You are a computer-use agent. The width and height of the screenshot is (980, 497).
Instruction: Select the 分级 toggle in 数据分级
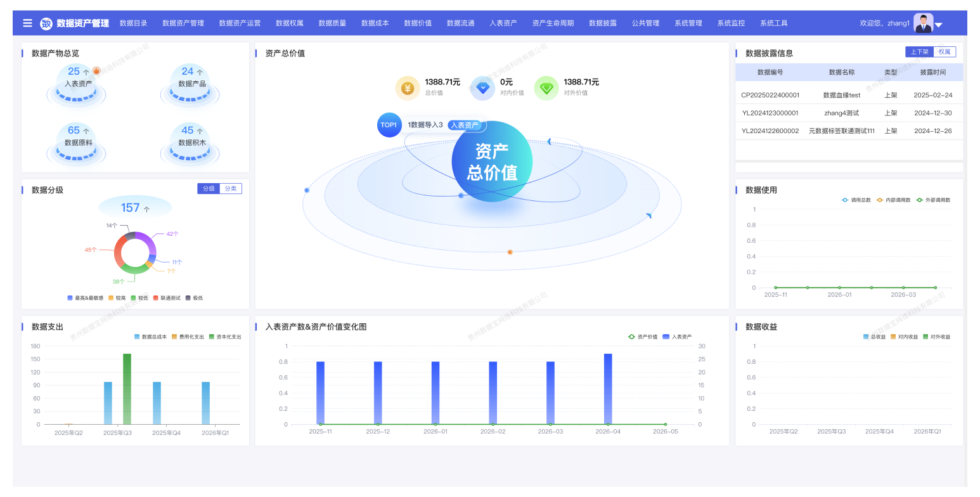tap(209, 188)
